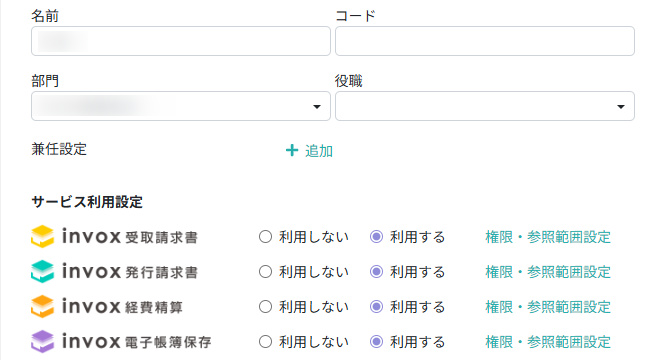Focus the コード input field
This screenshot has width=661, height=360.
point(485,41)
